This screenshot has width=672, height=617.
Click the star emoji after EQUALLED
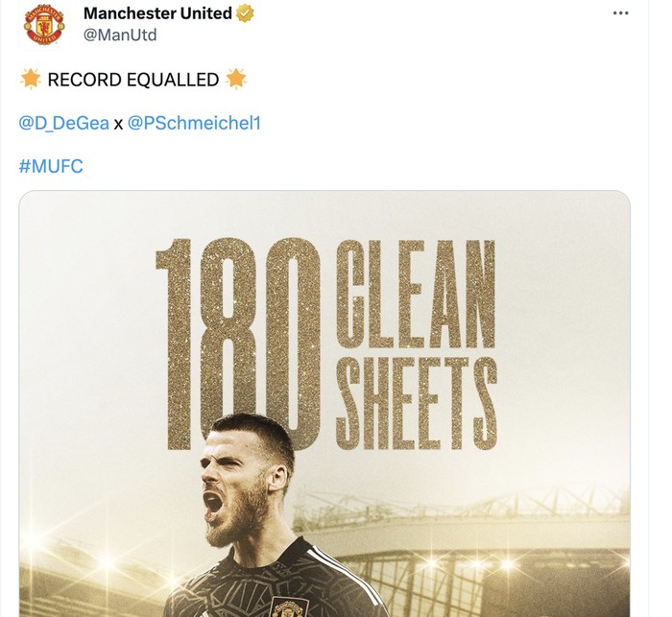tap(235, 80)
